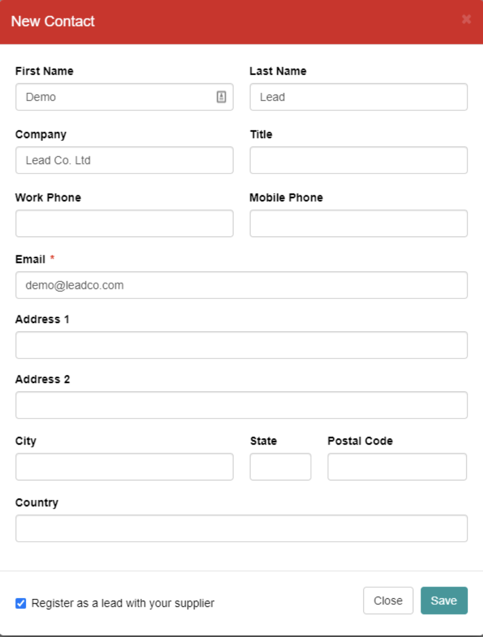
Task: Focus the First Name input field
Action: (124, 97)
